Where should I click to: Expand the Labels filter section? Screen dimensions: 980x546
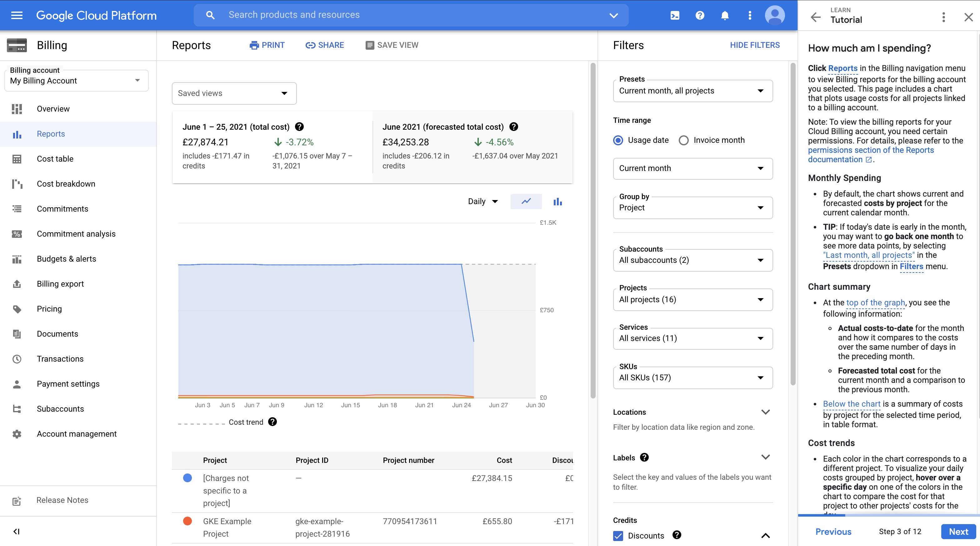pos(766,457)
